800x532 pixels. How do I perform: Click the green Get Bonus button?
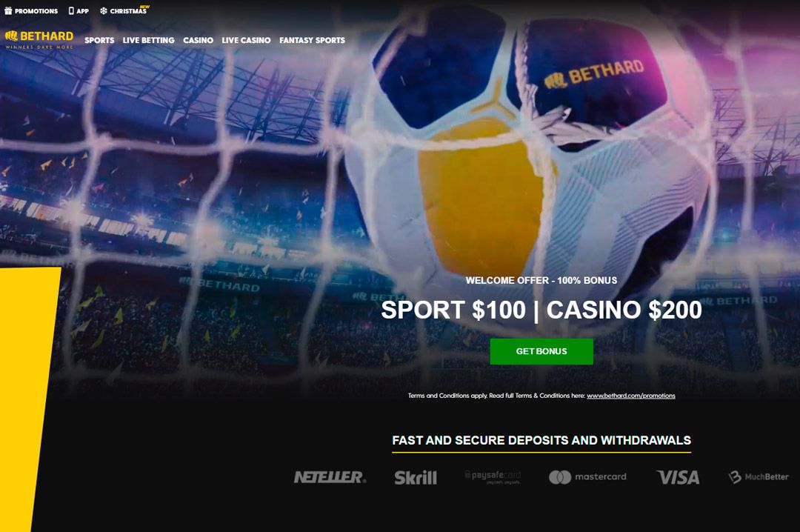click(x=541, y=351)
